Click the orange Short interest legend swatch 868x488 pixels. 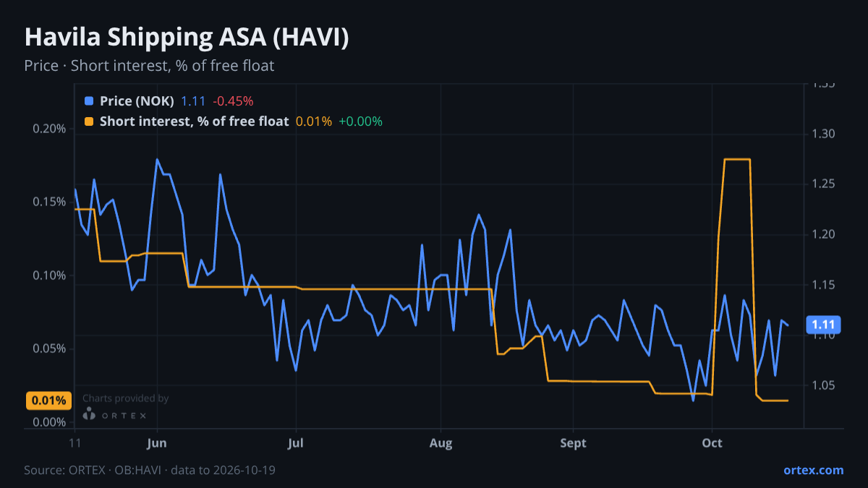point(89,121)
